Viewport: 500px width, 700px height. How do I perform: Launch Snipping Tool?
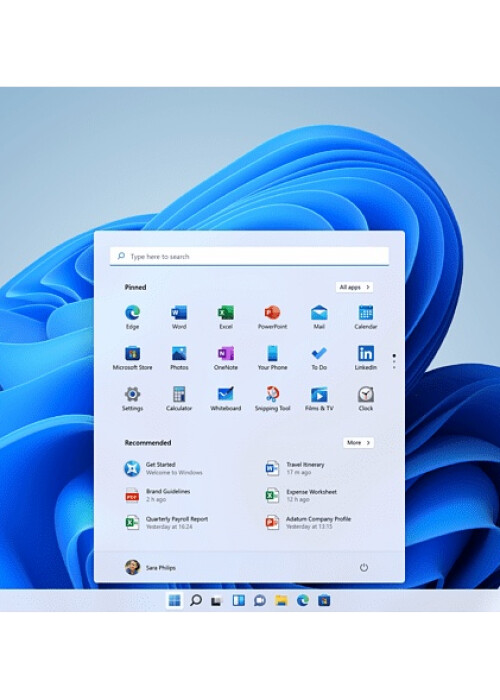(272, 398)
